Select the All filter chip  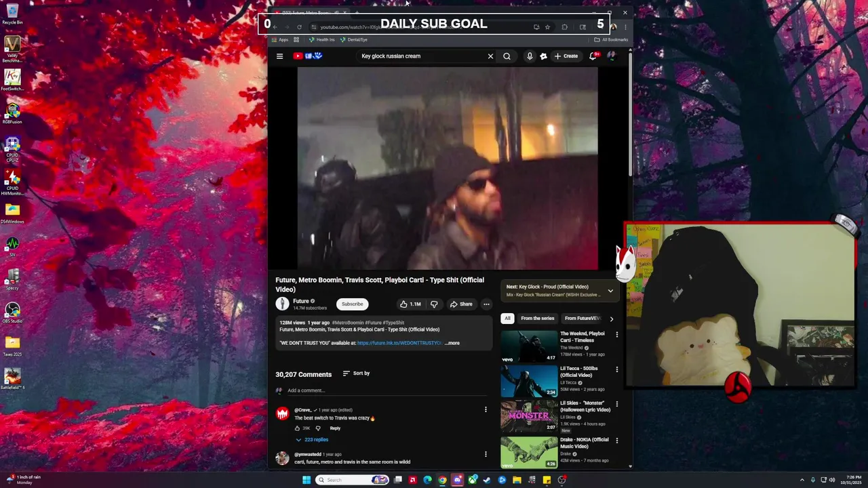coord(507,319)
